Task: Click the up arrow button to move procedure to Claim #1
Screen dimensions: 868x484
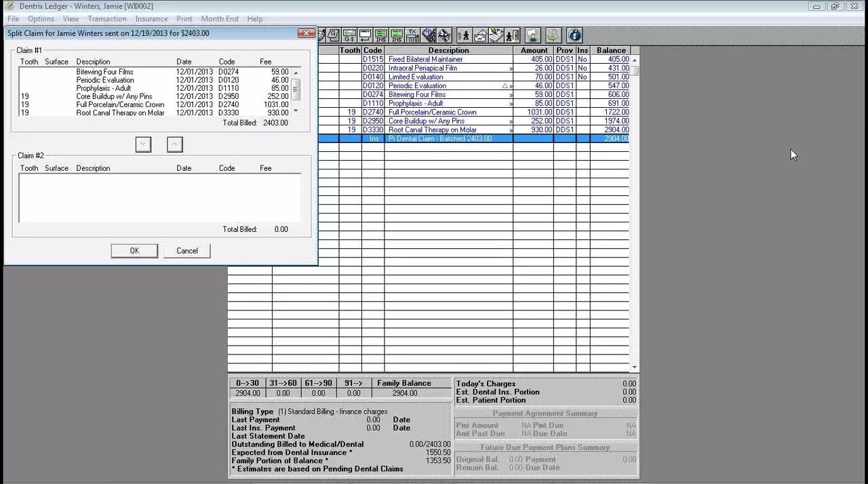Action: pyautogui.click(x=174, y=144)
